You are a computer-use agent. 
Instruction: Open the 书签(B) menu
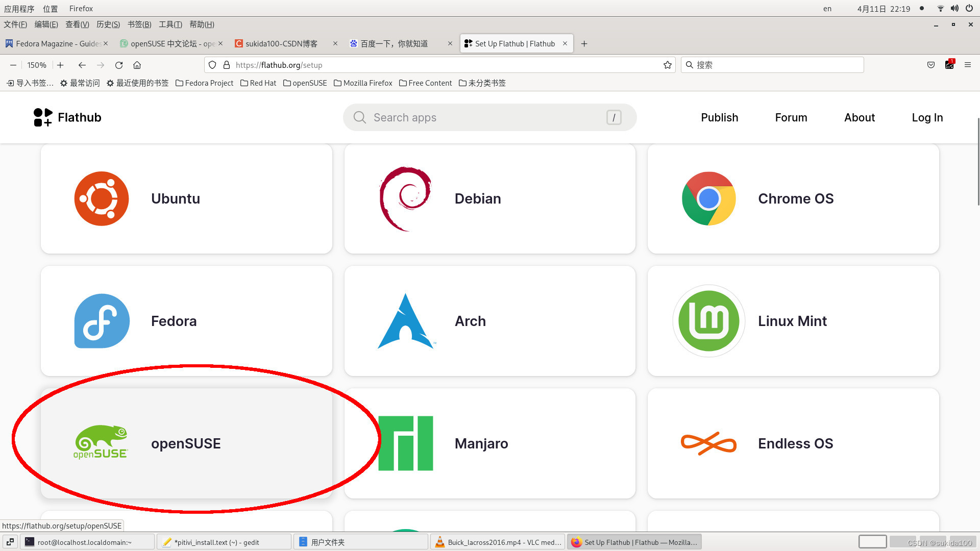pos(139,24)
